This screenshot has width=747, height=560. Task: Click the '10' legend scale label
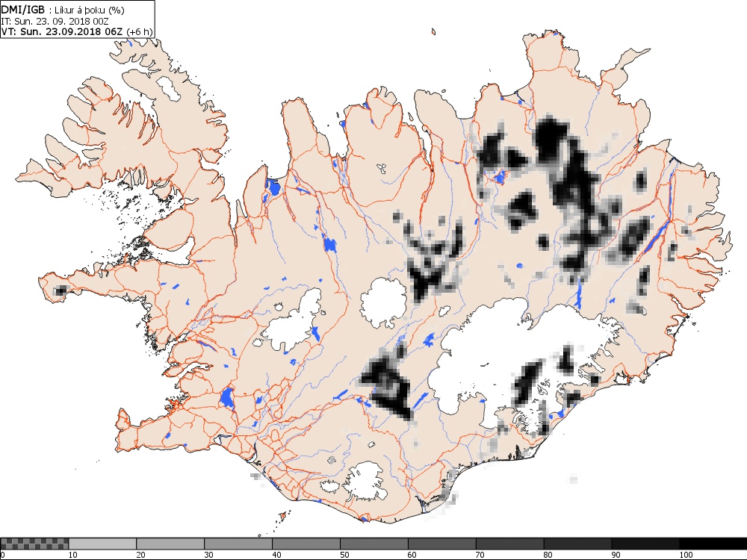pos(73,555)
